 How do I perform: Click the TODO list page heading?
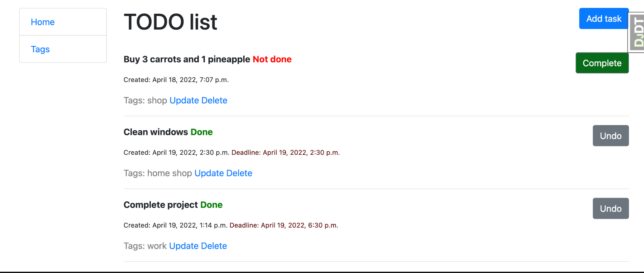[x=170, y=22]
